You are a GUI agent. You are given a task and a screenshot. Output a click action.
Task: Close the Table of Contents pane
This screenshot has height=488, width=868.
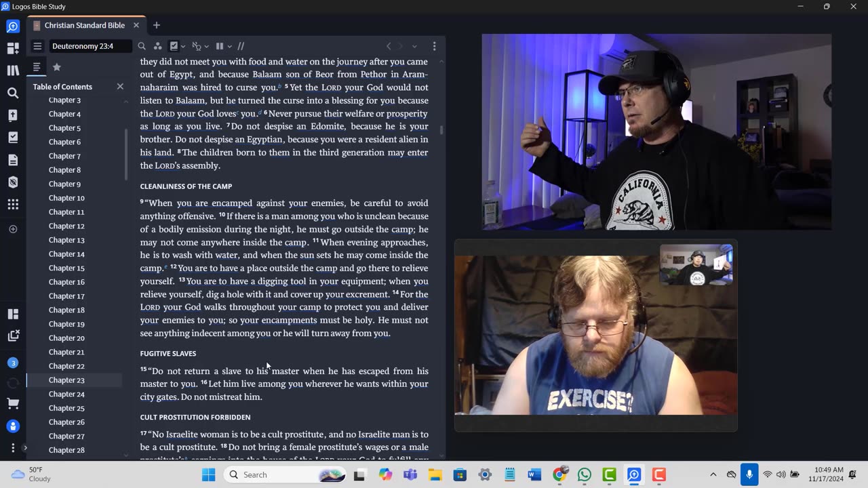[x=120, y=87]
